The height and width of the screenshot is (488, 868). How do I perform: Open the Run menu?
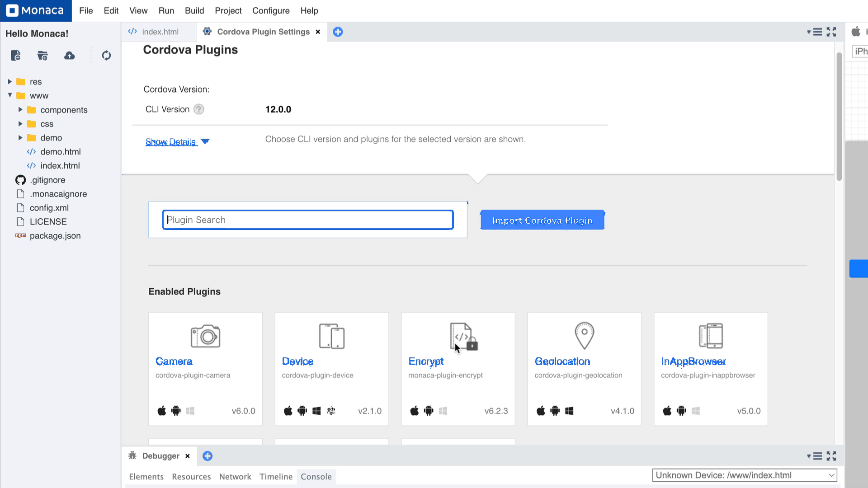[x=166, y=10]
